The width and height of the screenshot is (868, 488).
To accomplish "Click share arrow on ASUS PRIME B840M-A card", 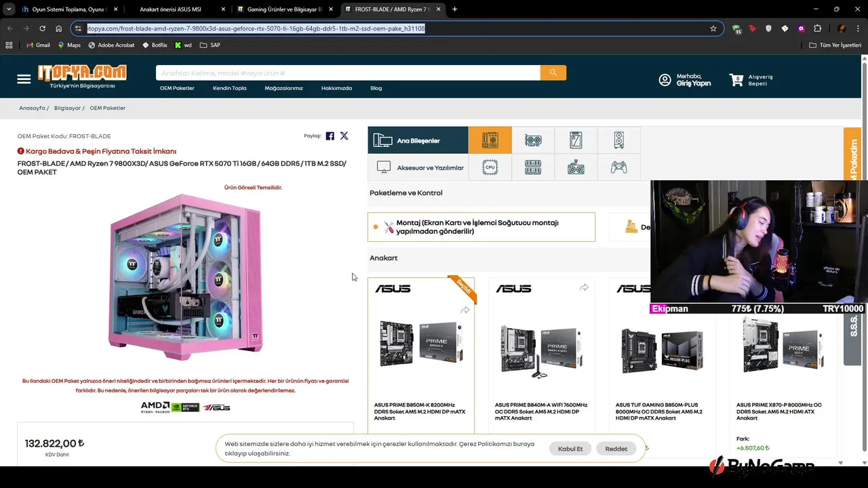I will (584, 288).
